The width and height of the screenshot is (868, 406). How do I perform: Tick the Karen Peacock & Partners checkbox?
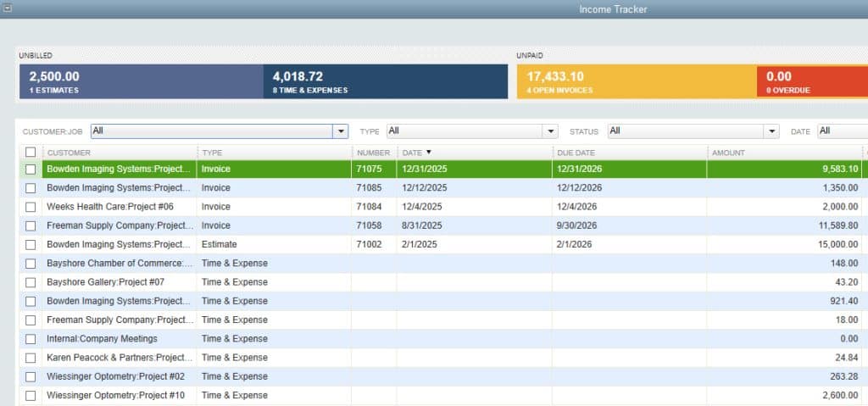(x=31, y=358)
